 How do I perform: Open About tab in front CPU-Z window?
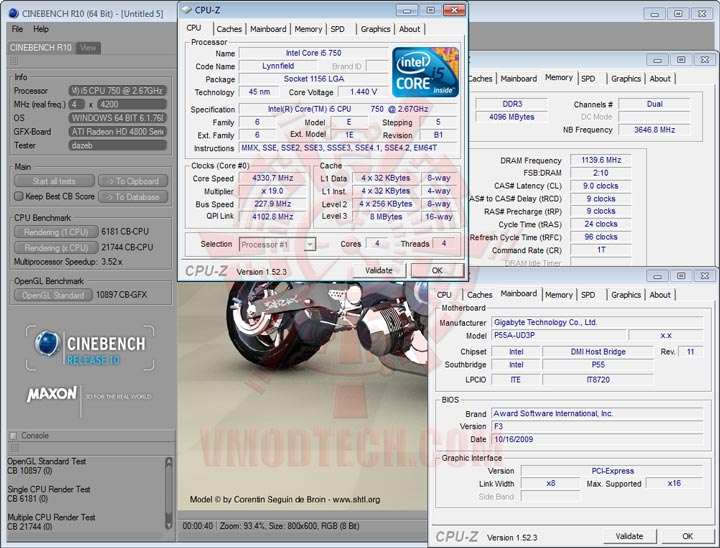pyautogui.click(x=409, y=29)
